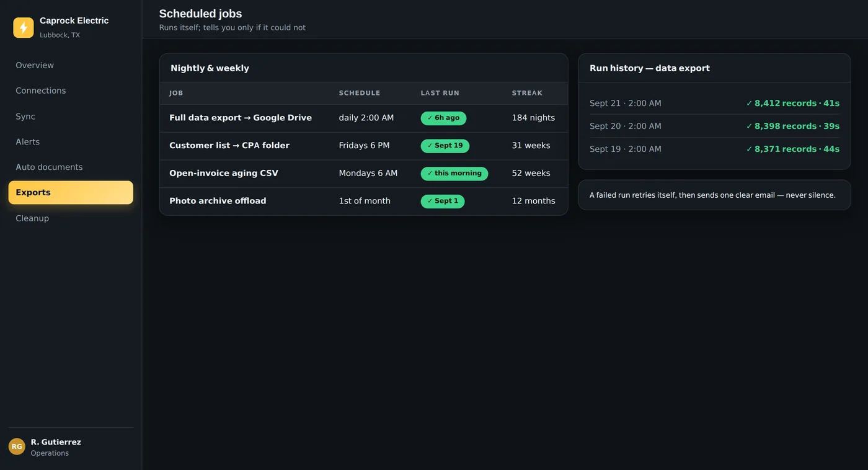Navigate to Cleanup
Viewport: 868px width, 470px height.
pyautogui.click(x=71, y=218)
